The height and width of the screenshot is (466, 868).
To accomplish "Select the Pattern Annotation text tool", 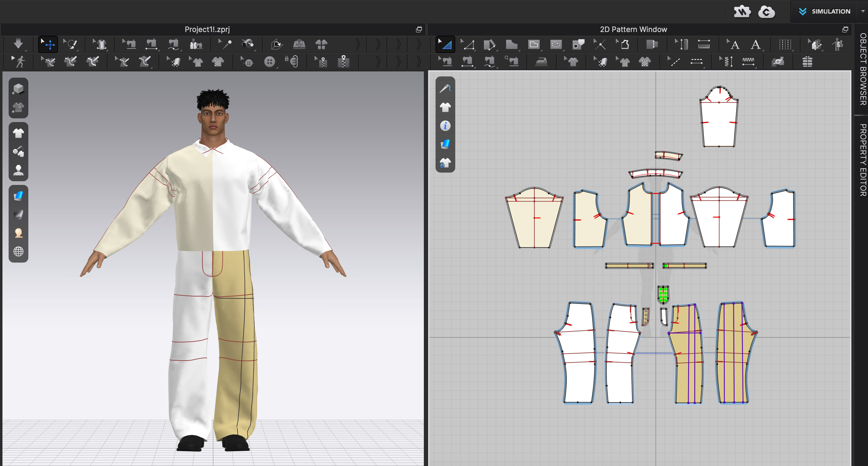I will coord(756,44).
